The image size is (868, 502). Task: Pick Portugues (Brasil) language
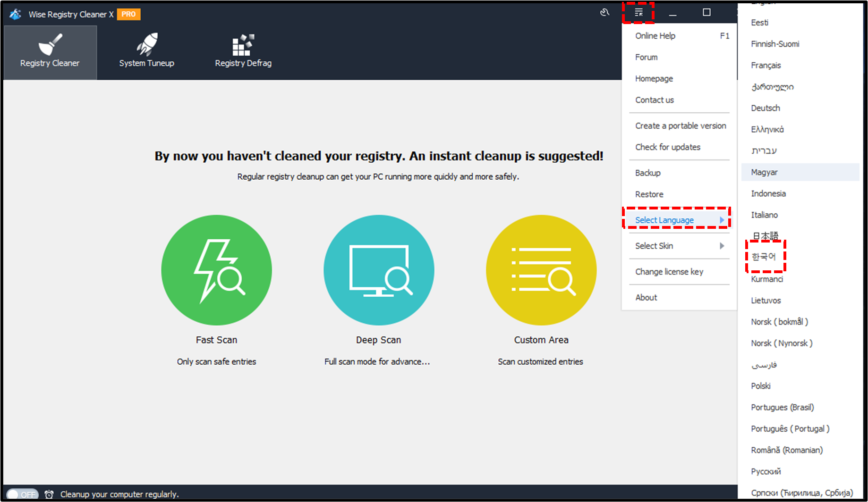point(800,407)
